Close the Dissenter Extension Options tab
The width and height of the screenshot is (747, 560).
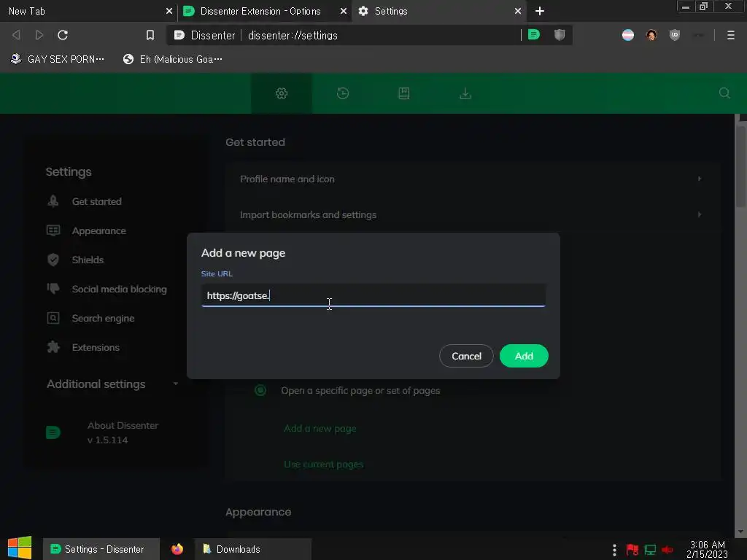pyautogui.click(x=344, y=11)
